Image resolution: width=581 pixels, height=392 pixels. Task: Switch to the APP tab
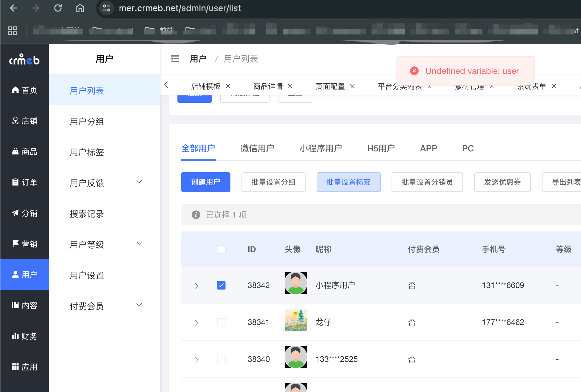tap(429, 149)
